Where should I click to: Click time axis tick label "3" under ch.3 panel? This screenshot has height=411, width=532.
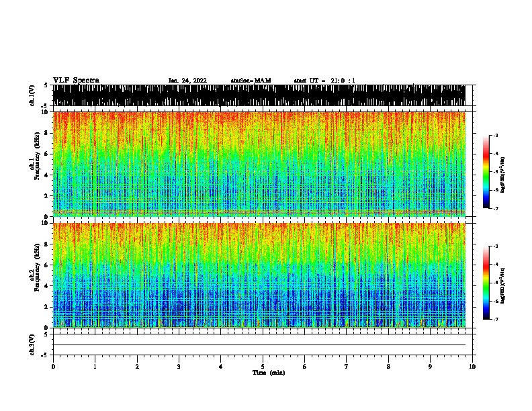click(x=179, y=367)
